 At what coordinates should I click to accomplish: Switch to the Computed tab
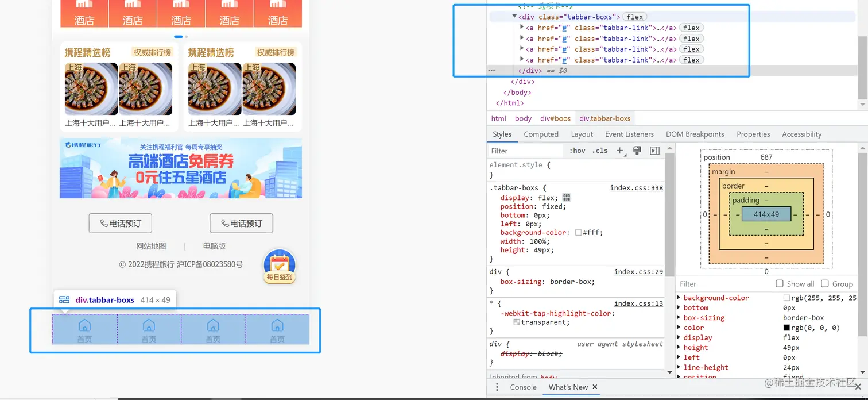click(x=541, y=134)
